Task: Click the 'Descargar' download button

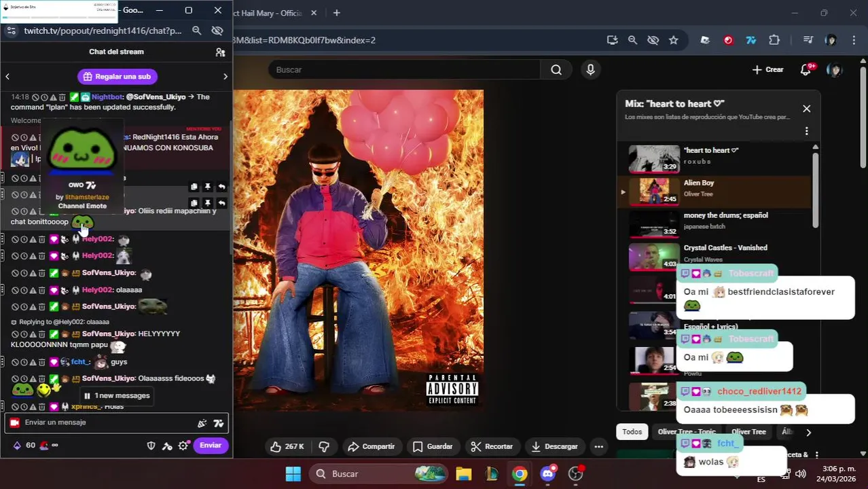Action: [554, 446]
